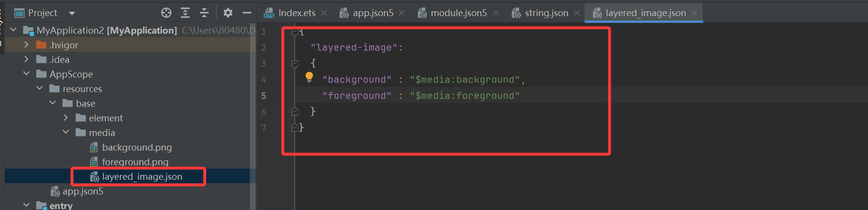The width and height of the screenshot is (868, 210).
Task: Open the Project view dropdown
Action: (72, 13)
